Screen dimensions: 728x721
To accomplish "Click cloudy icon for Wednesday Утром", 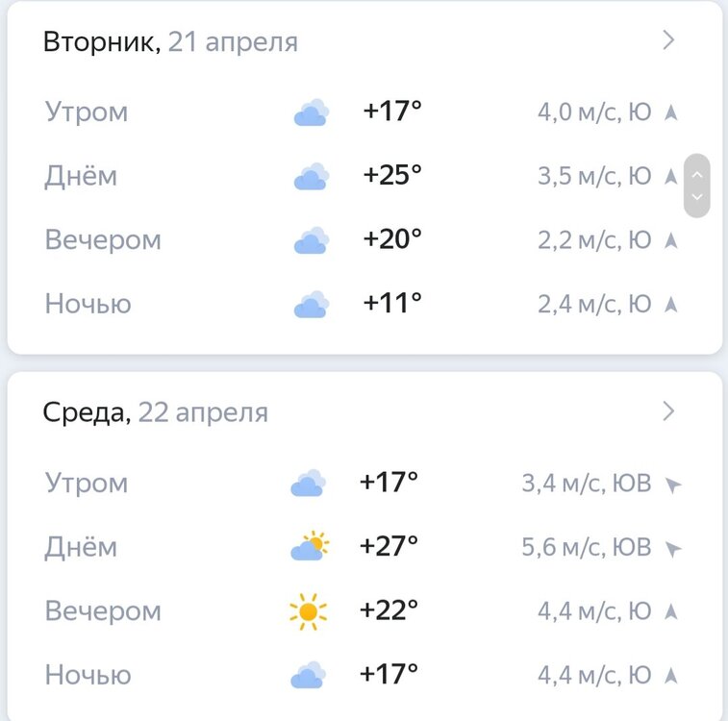I will point(309,483).
